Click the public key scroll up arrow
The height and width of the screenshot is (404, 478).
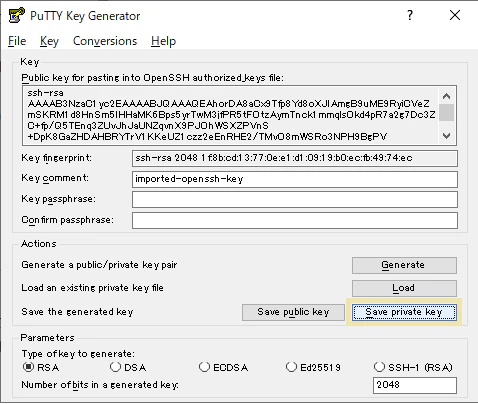(x=447, y=96)
